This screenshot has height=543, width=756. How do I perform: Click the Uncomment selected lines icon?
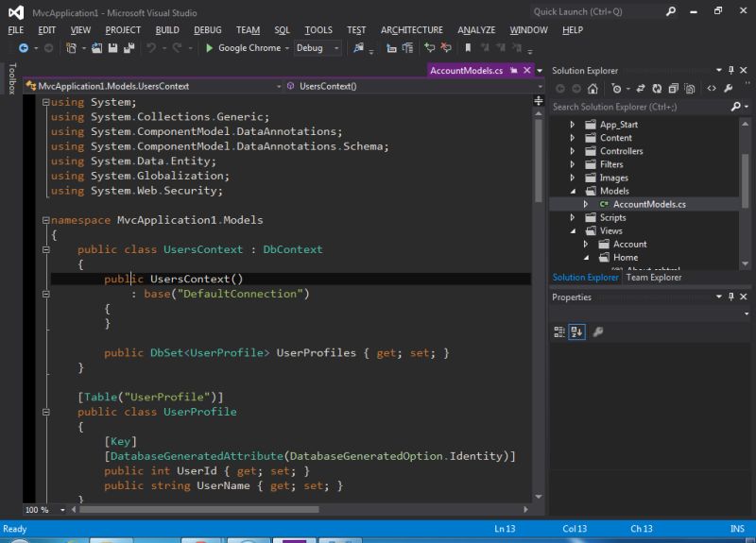(x=446, y=47)
